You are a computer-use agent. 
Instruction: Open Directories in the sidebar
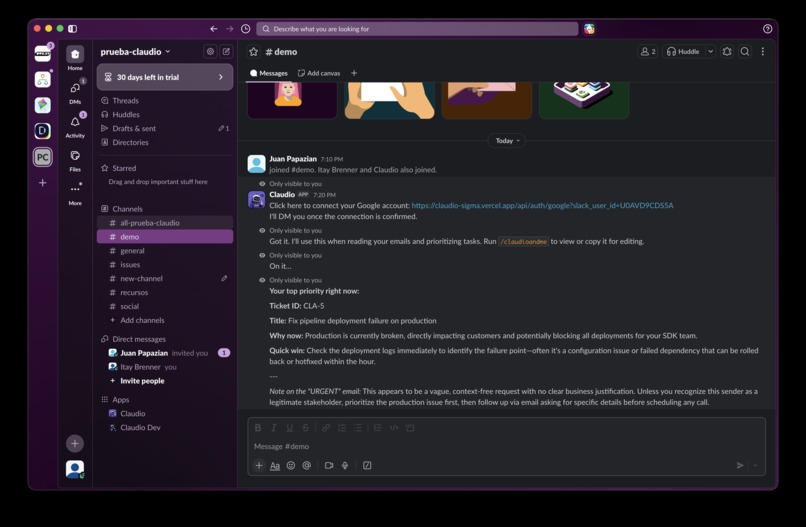coord(165,142)
